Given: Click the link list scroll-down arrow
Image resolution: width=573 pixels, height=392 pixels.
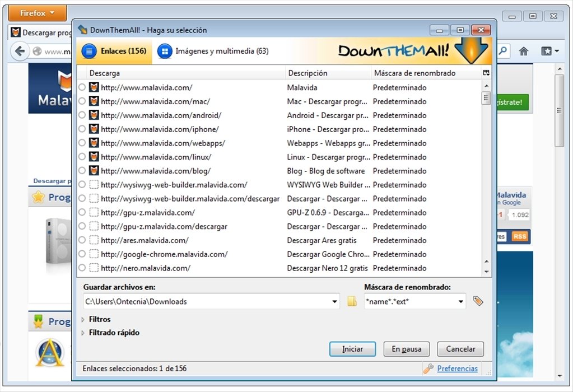Looking at the screenshot, I should (486, 272).
